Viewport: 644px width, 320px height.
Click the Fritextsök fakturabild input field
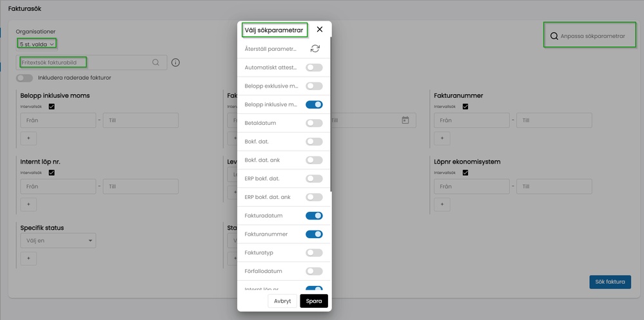click(x=84, y=62)
